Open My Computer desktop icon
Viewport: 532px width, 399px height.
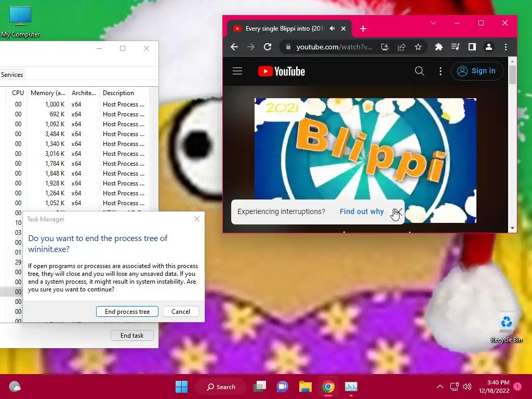click(20, 22)
